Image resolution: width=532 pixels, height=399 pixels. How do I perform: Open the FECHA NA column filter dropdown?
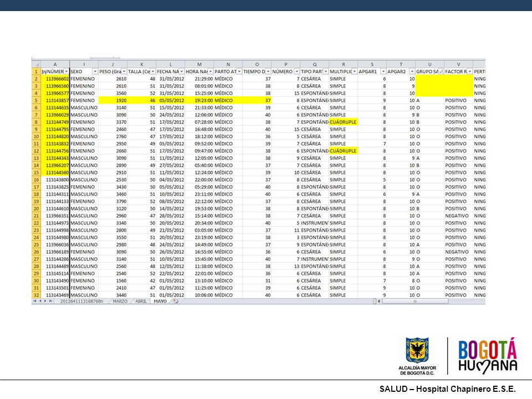point(182,71)
